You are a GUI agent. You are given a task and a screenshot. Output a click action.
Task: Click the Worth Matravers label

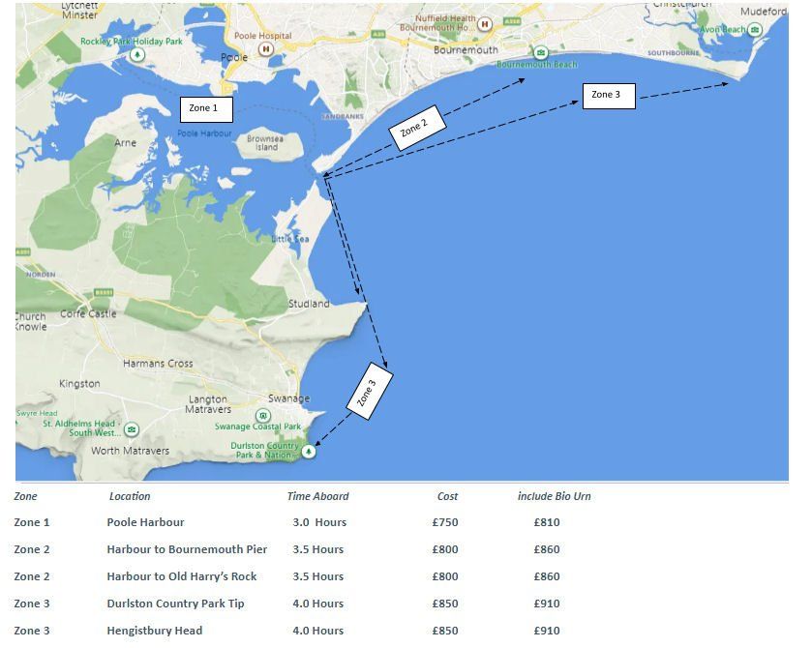click(131, 451)
